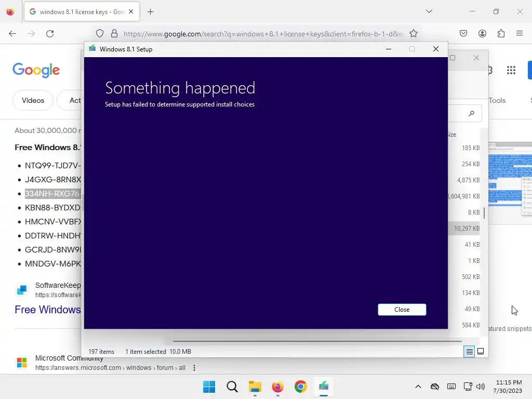
Task: Open the Firefox extensions puzzle icon
Action: click(501, 33)
